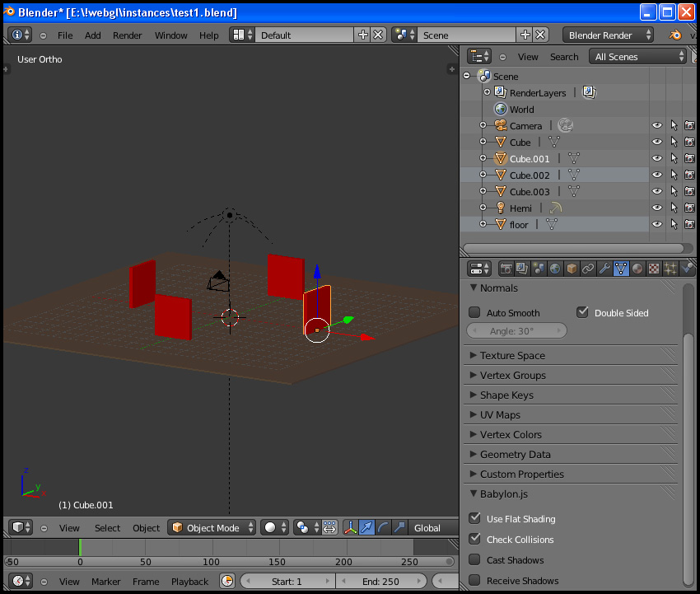Uncheck the Check Collisions option

[x=474, y=540]
